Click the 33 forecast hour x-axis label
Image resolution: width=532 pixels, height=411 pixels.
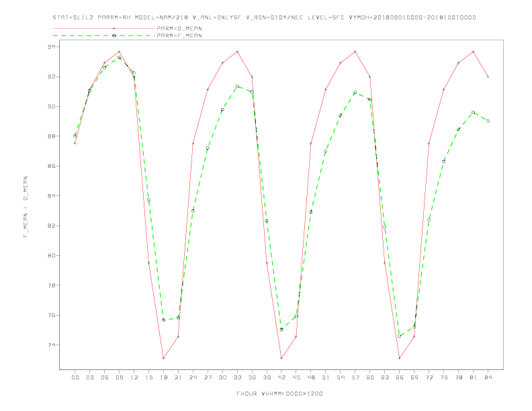tap(237, 377)
